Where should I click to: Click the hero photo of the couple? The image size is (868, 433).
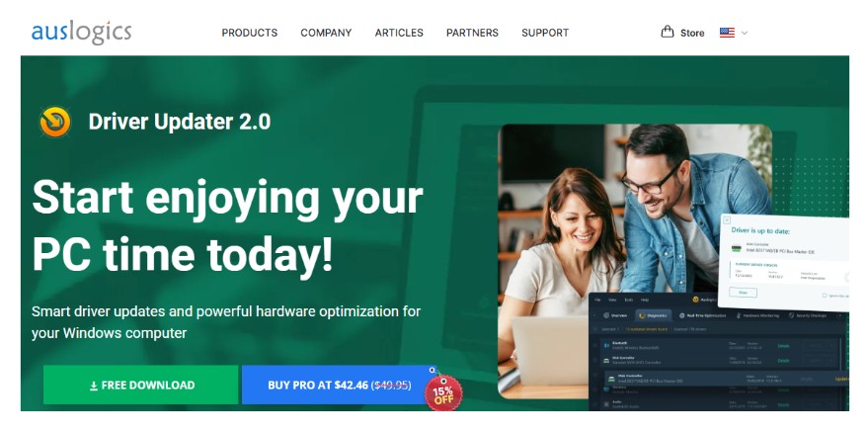click(x=635, y=261)
